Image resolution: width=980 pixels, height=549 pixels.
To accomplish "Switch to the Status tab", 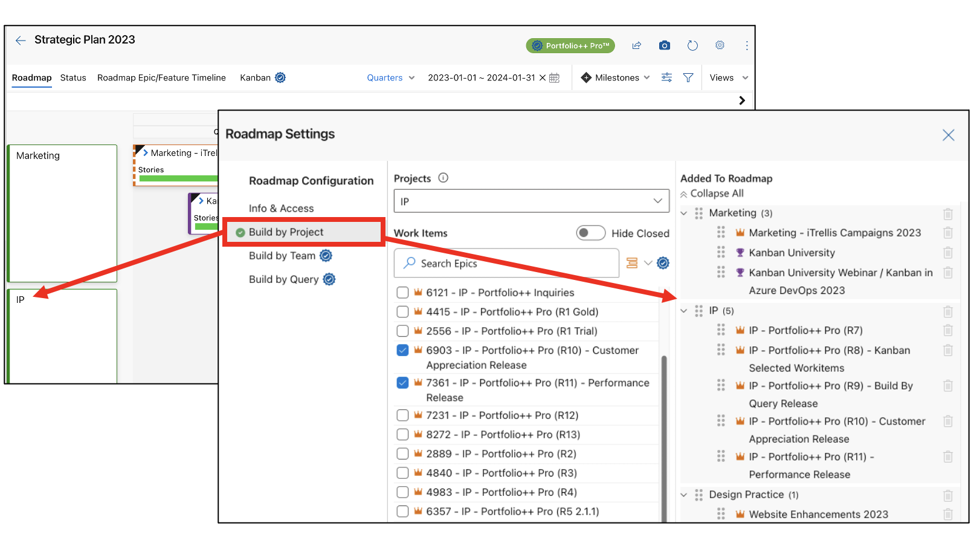I will (x=73, y=77).
